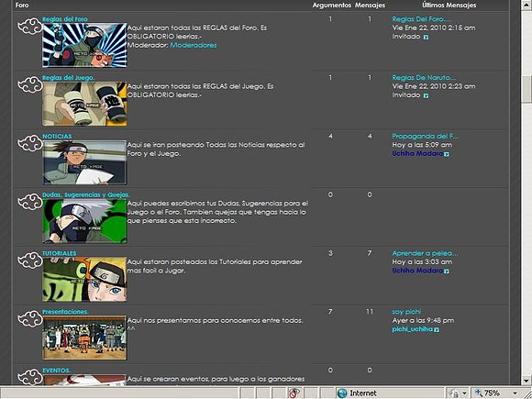Viewport: 532px width, 399px height.
Task: View Uchiha Madara profile in TUTORIALES row
Action: (x=417, y=271)
